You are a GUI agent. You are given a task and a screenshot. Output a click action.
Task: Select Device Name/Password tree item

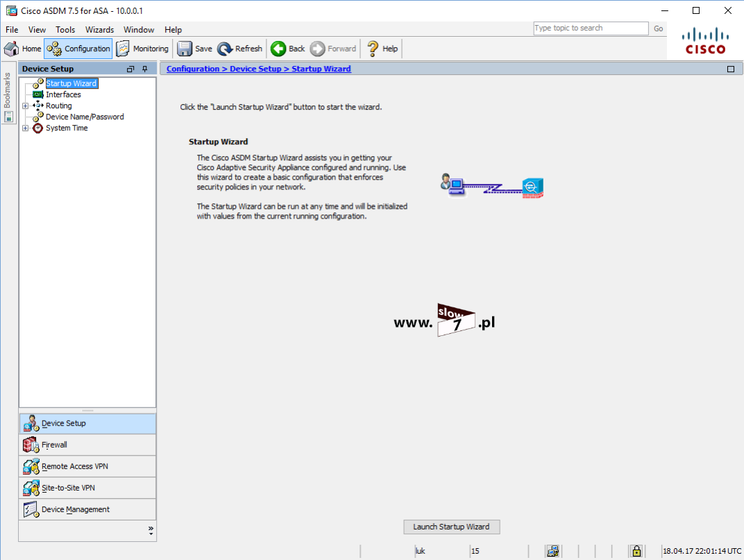(85, 117)
